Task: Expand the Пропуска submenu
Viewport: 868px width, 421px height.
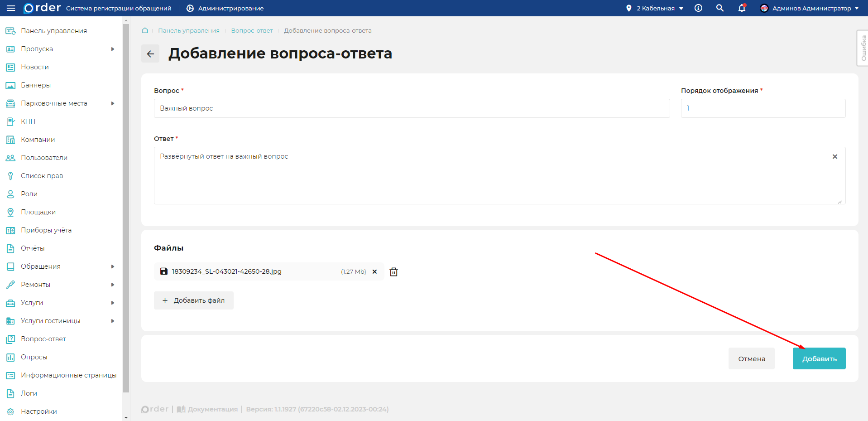Action: 113,49
